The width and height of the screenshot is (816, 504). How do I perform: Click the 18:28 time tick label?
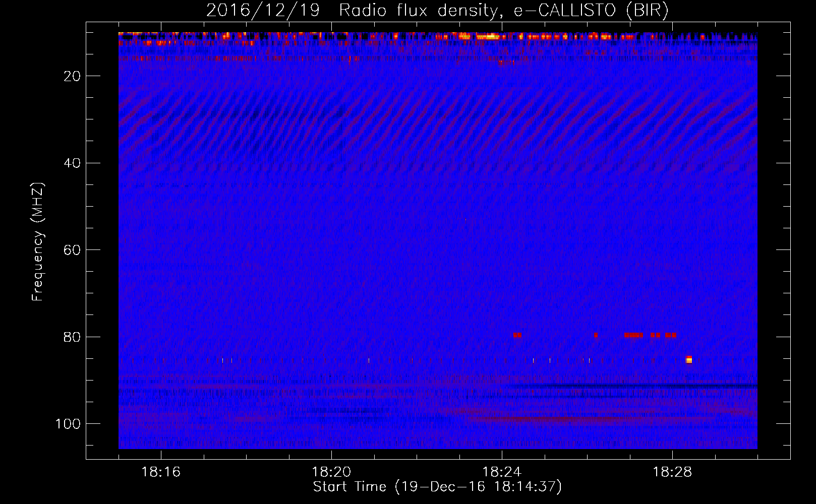(x=672, y=472)
